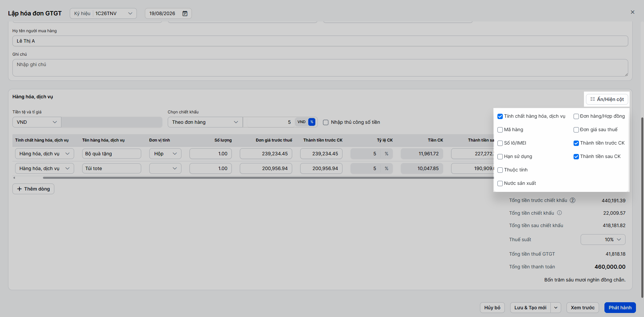
Task: Click the total payment value 460,000.00
Action: (610, 267)
